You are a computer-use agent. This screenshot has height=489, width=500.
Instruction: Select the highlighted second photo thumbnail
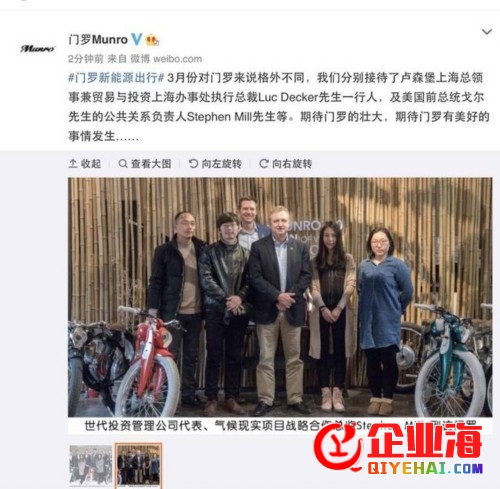[x=139, y=465]
